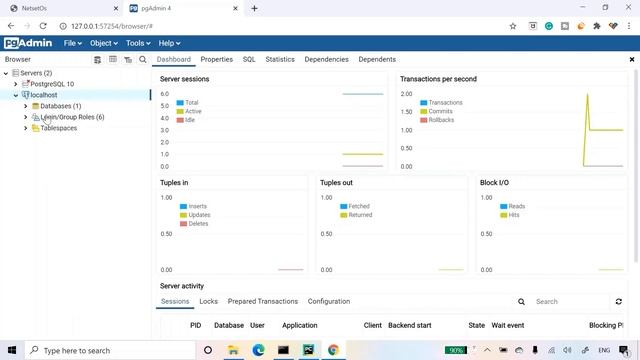Click the Windows taskbar search box
This screenshot has width=640, height=360.
110,350
